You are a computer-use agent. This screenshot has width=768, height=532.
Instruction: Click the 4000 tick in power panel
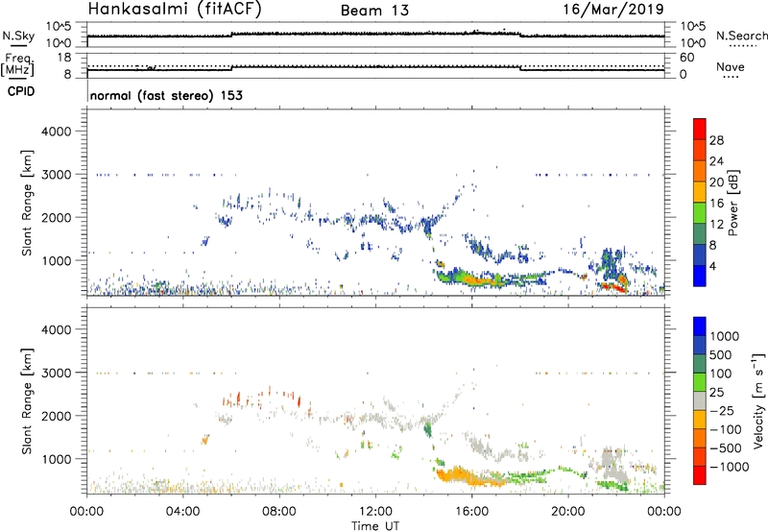[x=56, y=132]
